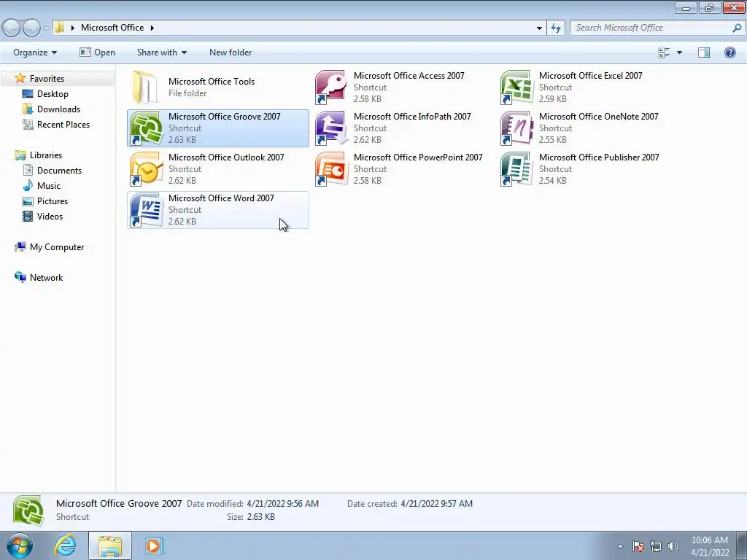Show the preview pane icon
747x560 pixels.
(x=704, y=52)
